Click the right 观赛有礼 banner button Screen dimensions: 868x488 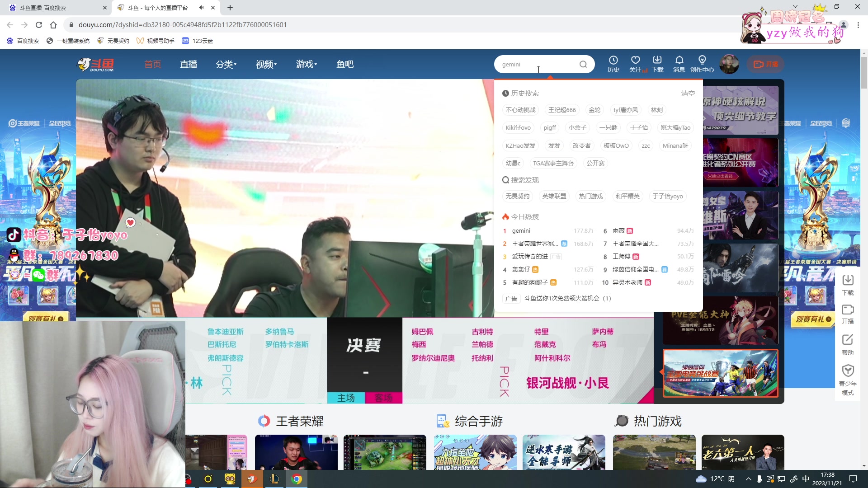click(x=813, y=319)
